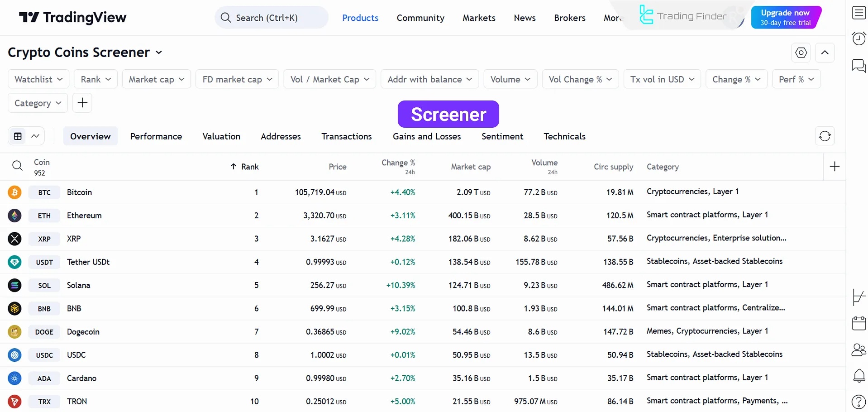The width and height of the screenshot is (868, 412).
Task: Collapse the filter bar with the up chevron
Action: click(825, 53)
